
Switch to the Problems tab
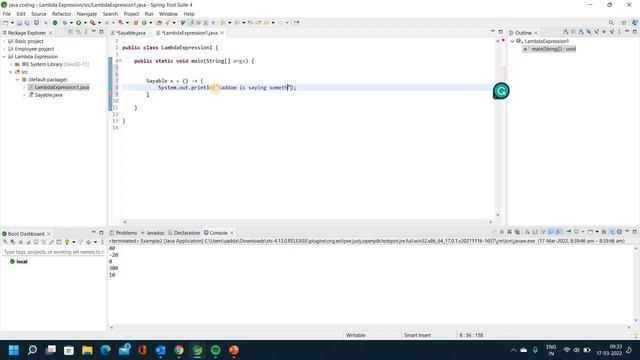(124, 233)
